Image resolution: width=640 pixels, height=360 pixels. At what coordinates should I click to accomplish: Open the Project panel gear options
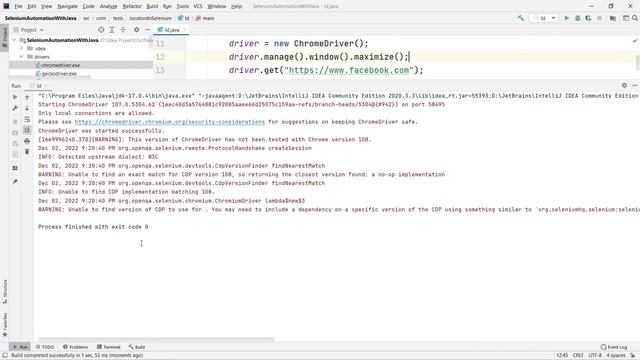pos(137,30)
